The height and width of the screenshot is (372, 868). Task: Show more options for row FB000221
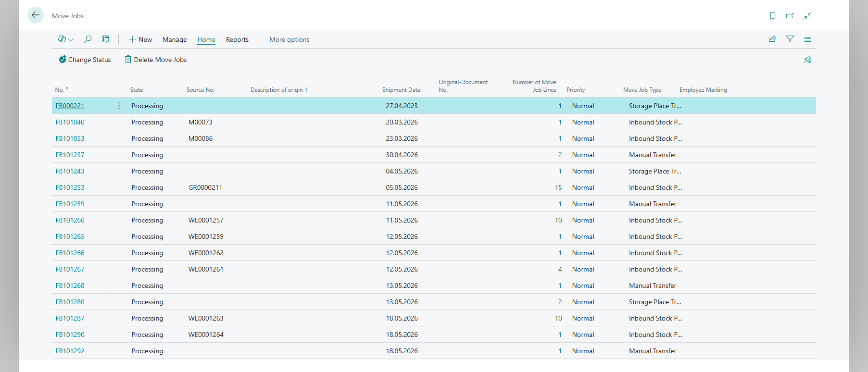coord(119,106)
